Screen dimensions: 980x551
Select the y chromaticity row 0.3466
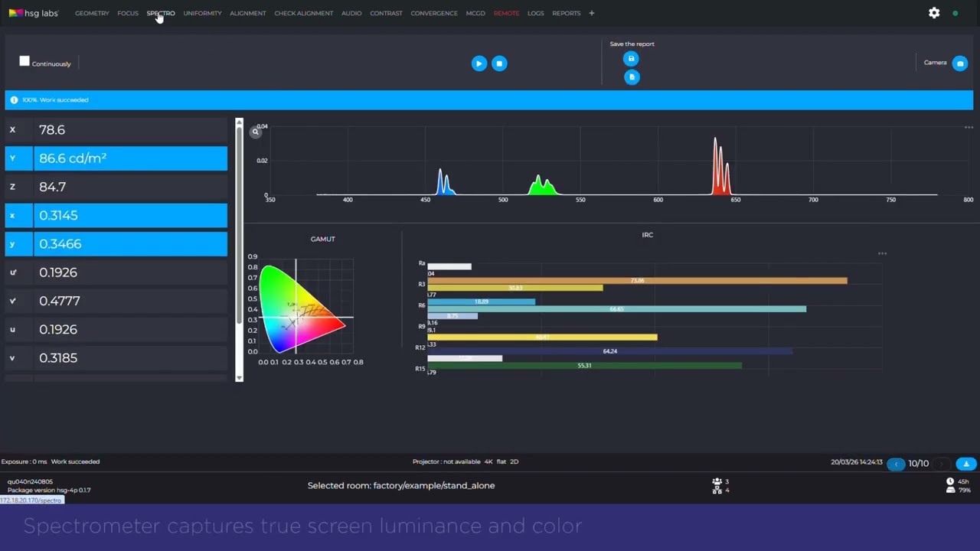(x=116, y=244)
